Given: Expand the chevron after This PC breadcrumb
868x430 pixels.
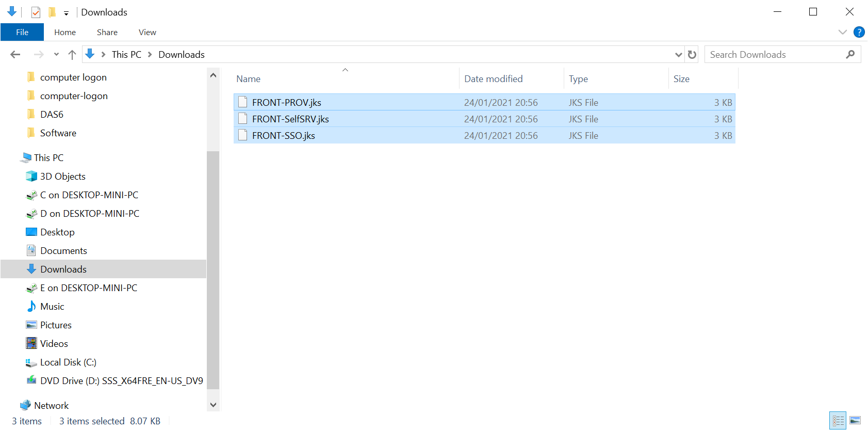Looking at the screenshot, I should coord(150,54).
